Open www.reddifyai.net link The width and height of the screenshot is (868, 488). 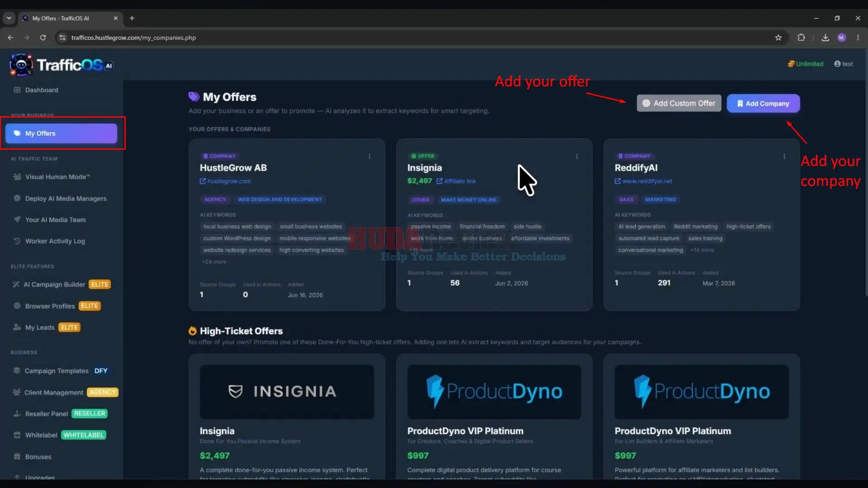pos(643,181)
